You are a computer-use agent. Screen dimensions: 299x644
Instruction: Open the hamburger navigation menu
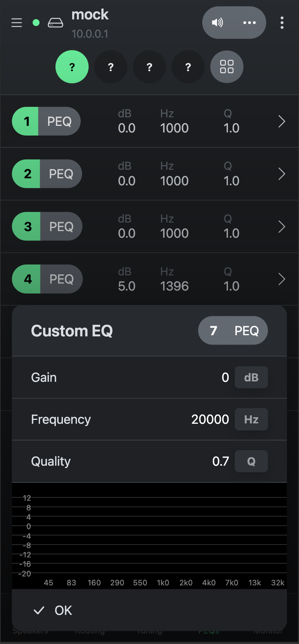click(x=17, y=23)
